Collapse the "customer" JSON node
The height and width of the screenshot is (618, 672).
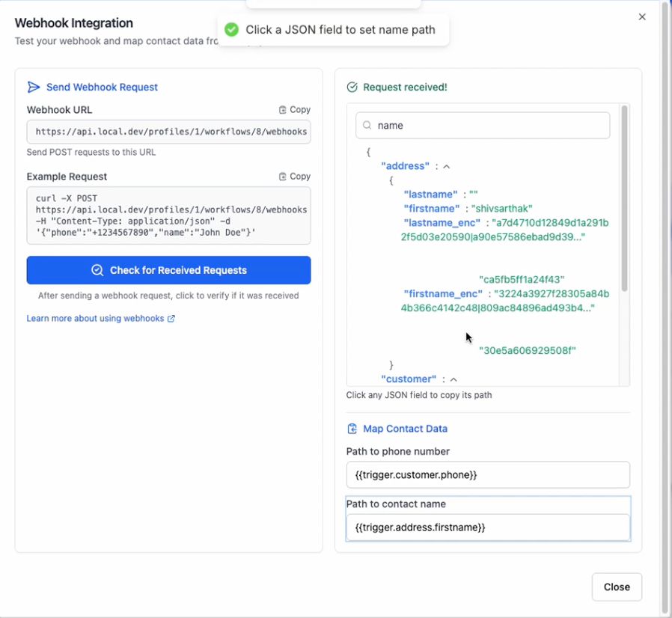tap(453, 379)
